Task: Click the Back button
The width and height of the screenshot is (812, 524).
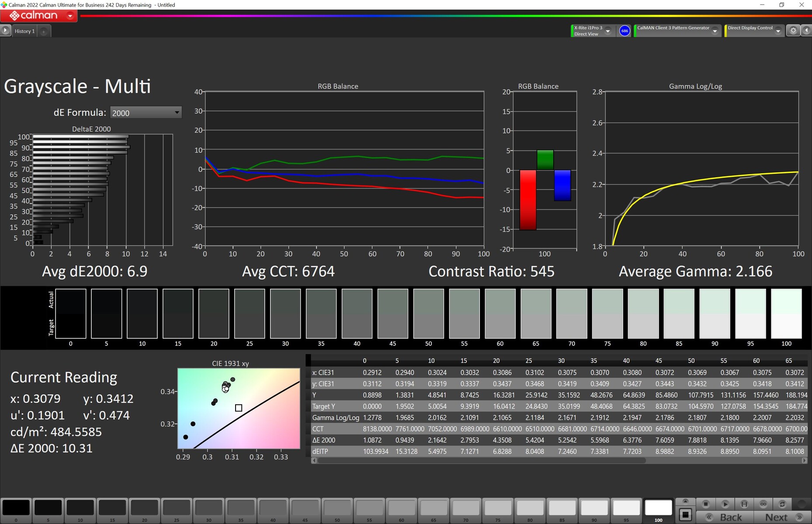Action: coord(725,517)
